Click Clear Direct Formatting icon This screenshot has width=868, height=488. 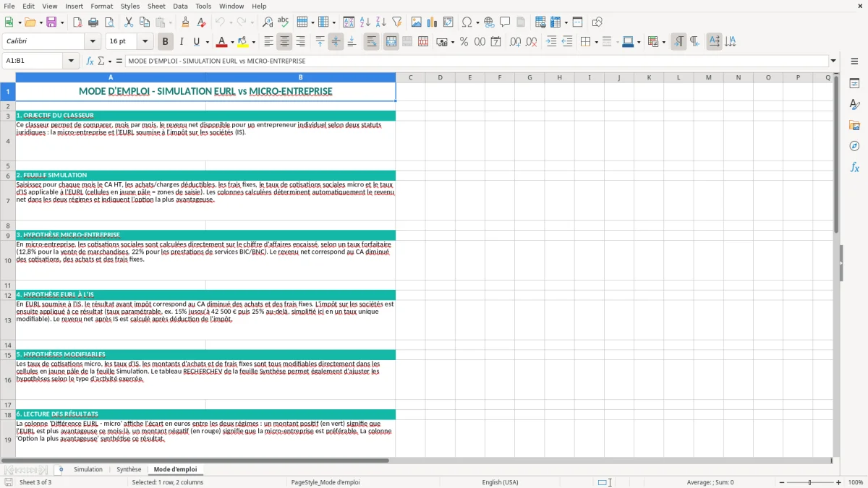coord(201,22)
